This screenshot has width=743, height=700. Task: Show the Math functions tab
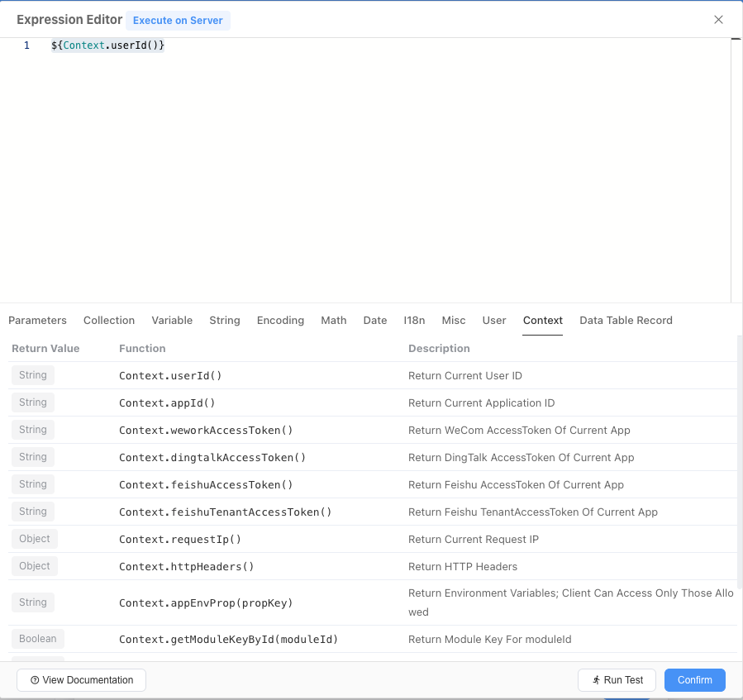click(x=334, y=321)
